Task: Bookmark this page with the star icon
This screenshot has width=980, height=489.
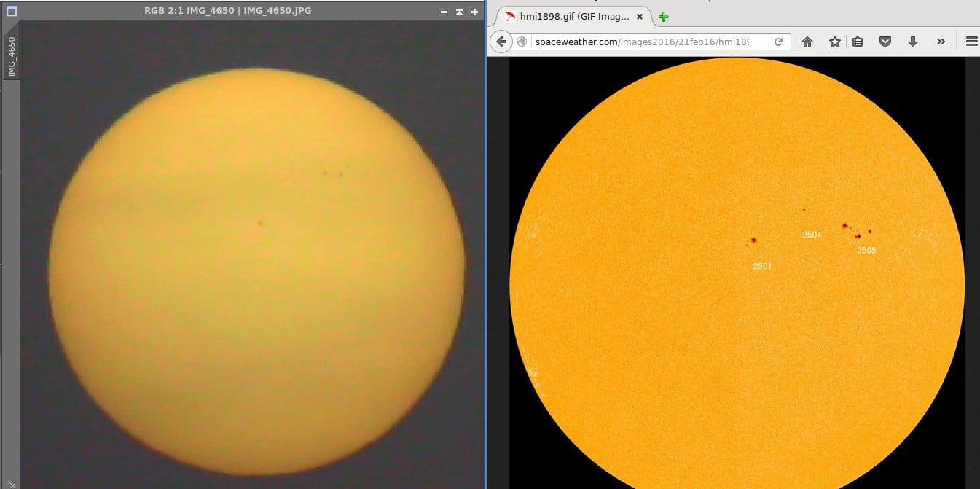Action: [x=835, y=42]
